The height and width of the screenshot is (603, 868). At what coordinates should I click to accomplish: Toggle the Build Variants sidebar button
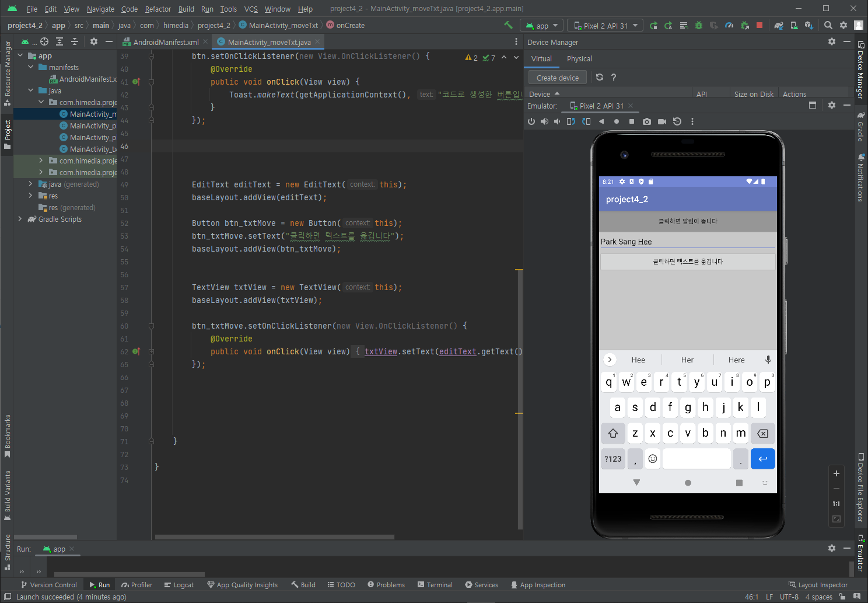(x=7, y=495)
